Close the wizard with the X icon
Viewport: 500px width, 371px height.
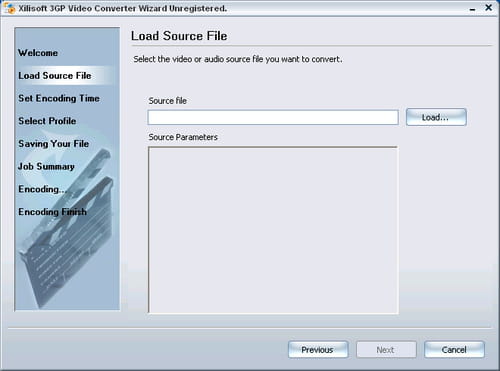click(489, 7)
